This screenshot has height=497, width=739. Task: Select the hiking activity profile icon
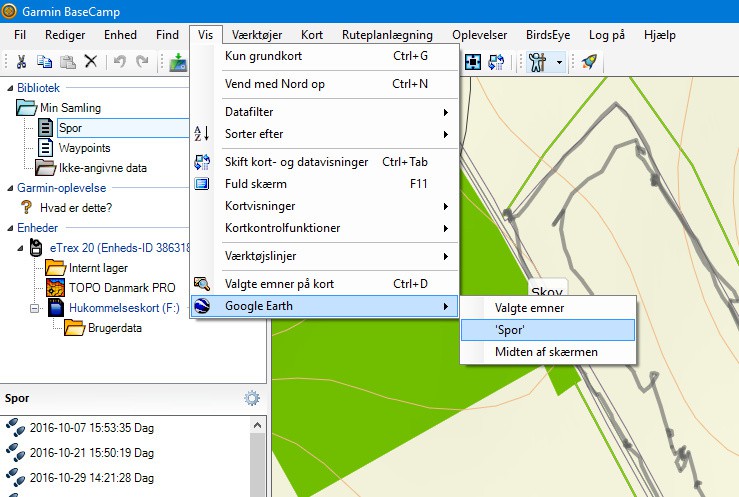[x=537, y=62]
